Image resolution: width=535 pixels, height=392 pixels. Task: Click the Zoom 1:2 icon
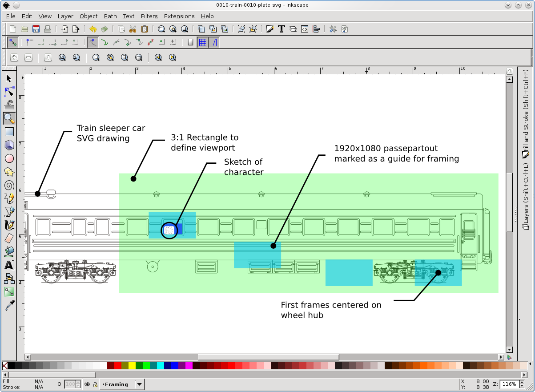coord(62,57)
